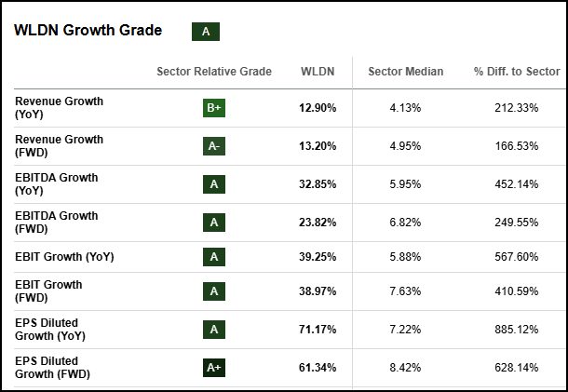Click the 71.17% EPS Diluted Growth value
The image size is (568, 392).
(318, 330)
